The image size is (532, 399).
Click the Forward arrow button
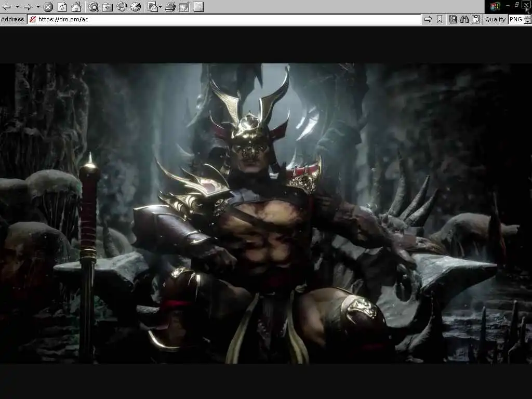click(28, 6)
